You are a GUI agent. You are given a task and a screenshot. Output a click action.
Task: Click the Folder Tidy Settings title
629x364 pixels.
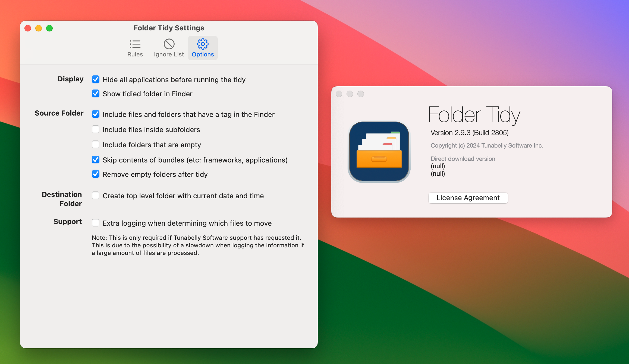point(169,28)
